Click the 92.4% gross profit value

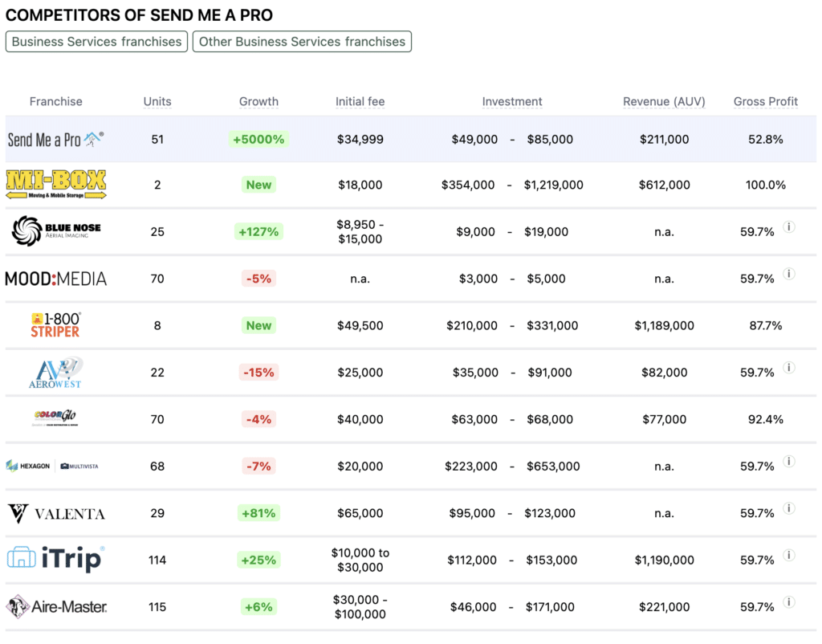pos(765,419)
